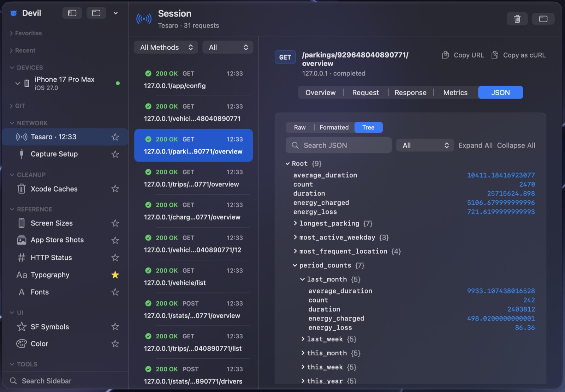Select Formatted JSON view
Viewport: 565px width, 392px height.
coord(334,127)
